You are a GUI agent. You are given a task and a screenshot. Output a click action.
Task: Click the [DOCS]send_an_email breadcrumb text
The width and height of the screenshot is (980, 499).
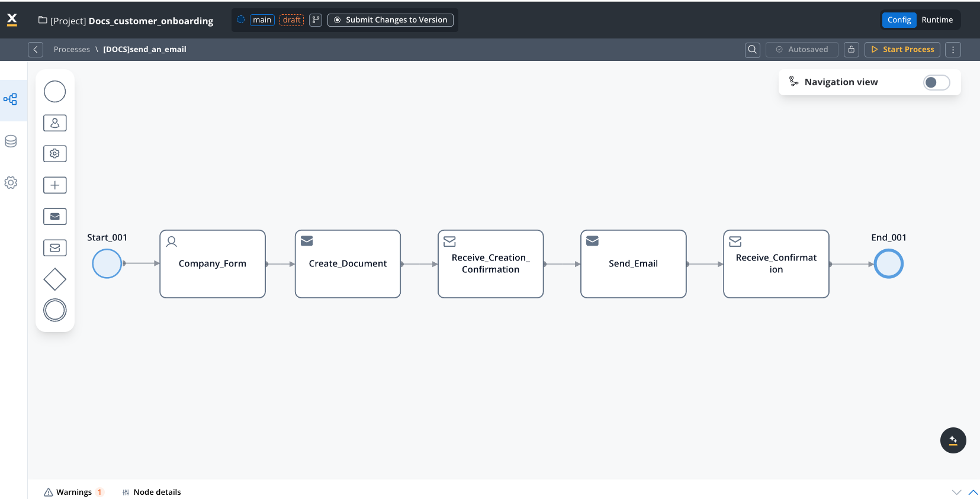[144, 50]
